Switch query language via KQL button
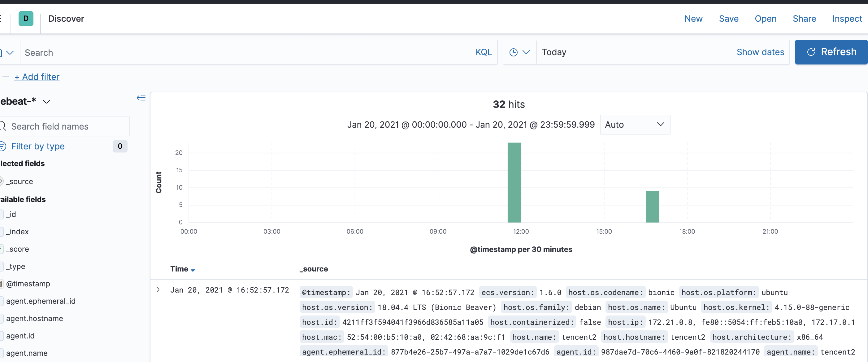 [x=483, y=52]
